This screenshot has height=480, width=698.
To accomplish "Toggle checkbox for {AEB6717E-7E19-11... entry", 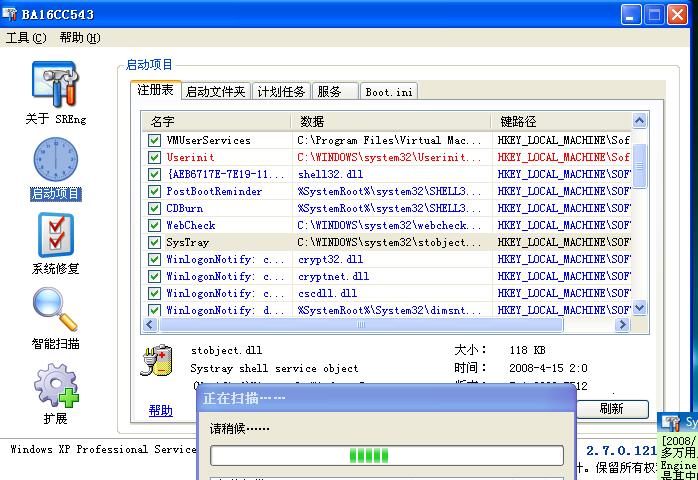I will point(154,174).
